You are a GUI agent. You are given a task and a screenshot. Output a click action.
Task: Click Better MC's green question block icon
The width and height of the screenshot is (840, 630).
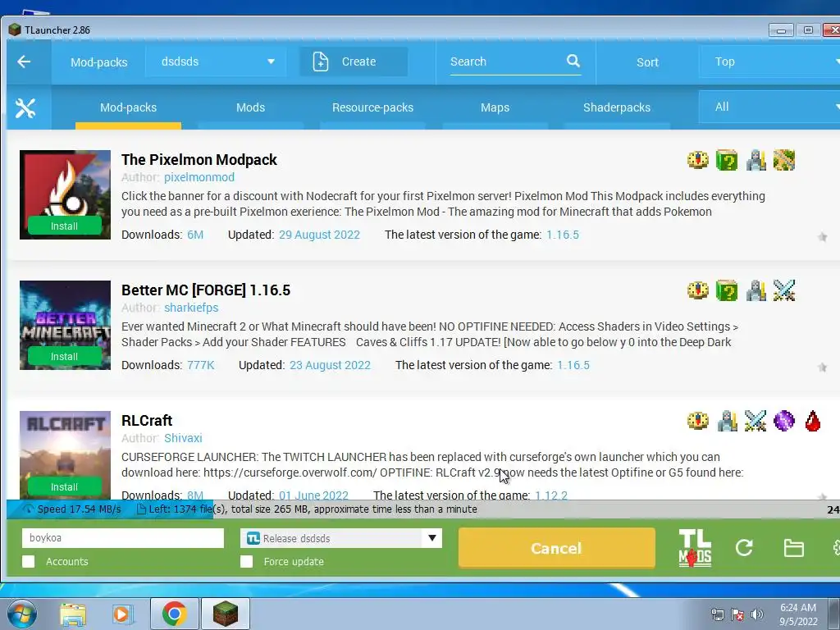coord(727,290)
